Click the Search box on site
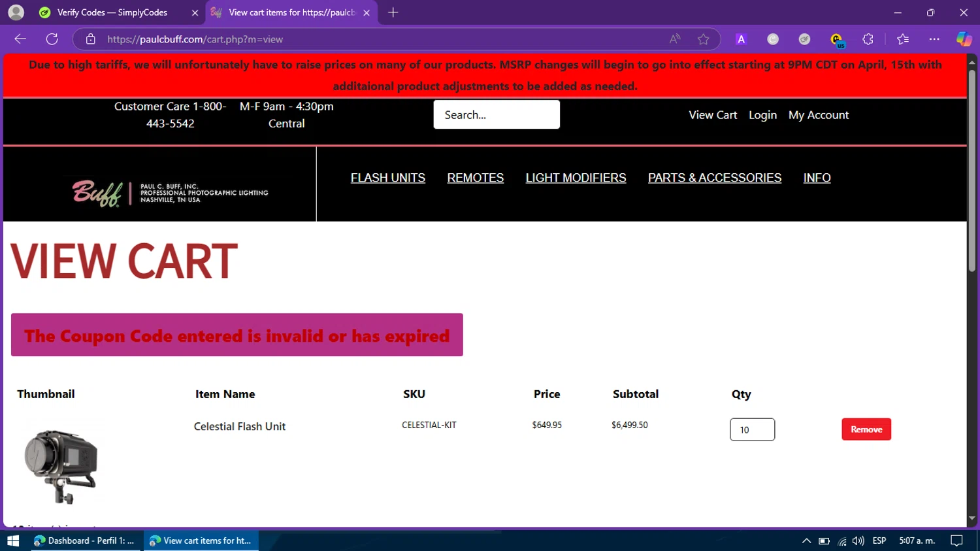The height and width of the screenshot is (551, 980). click(497, 114)
